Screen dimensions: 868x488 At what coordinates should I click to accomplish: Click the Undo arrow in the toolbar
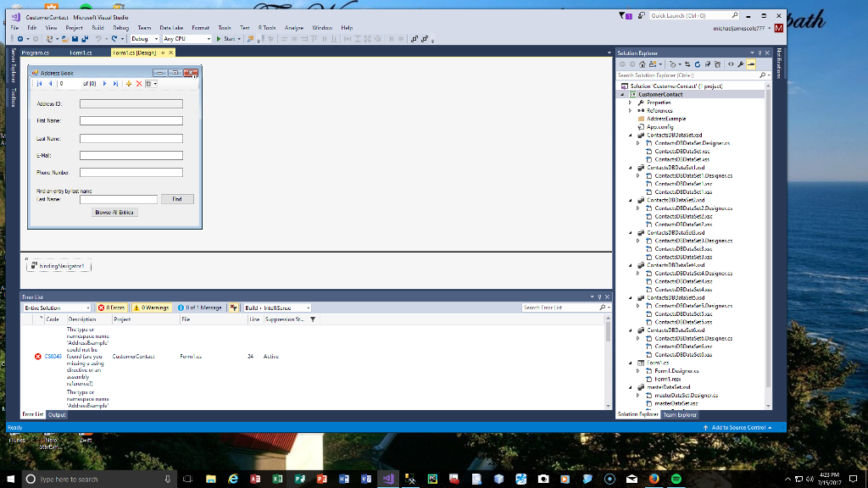click(98, 39)
